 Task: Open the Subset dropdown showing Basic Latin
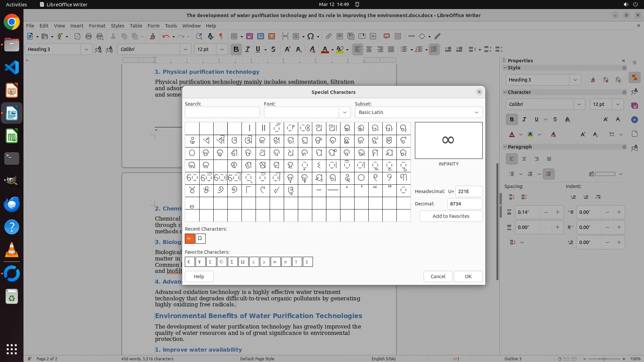click(418, 112)
